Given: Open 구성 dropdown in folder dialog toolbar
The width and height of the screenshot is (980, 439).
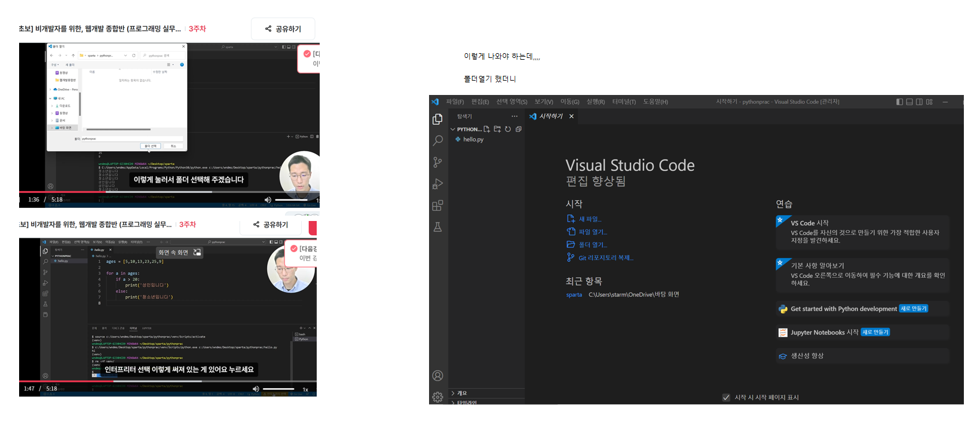Looking at the screenshot, I should [54, 65].
